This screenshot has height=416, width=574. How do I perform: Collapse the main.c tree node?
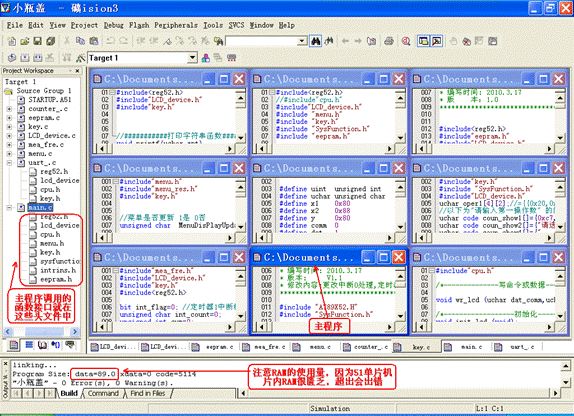(x=10, y=208)
